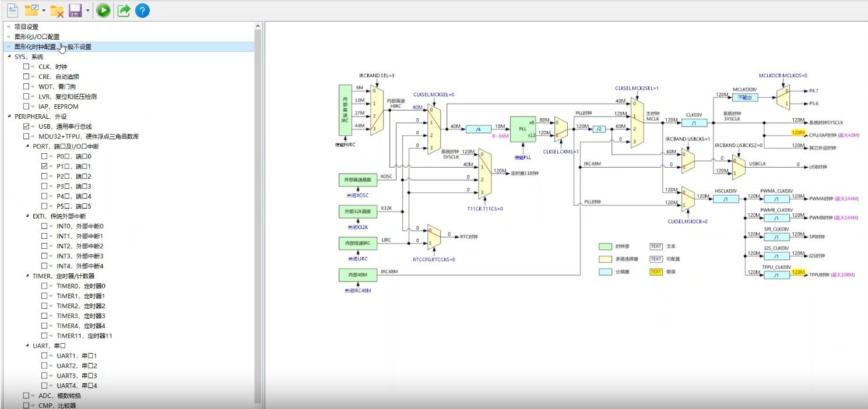Image resolution: width=868 pixels, height=409 pixels.
Task: Tick the TIMER0 checkbox
Action: (44, 286)
